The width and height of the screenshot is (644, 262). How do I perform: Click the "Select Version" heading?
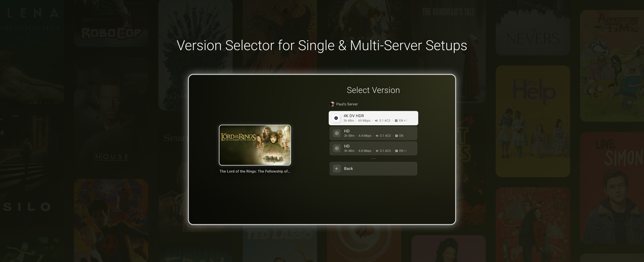[373, 90]
